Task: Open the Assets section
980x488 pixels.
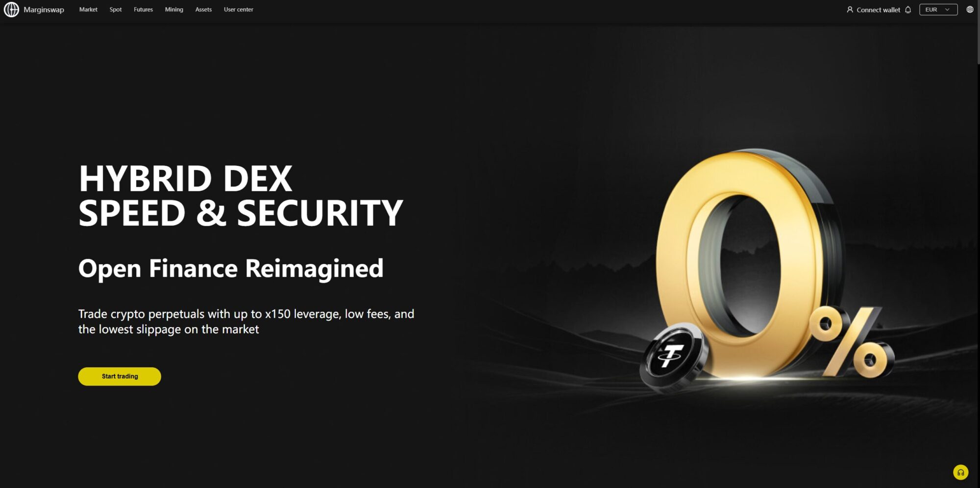Action: pyautogui.click(x=203, y=9)
